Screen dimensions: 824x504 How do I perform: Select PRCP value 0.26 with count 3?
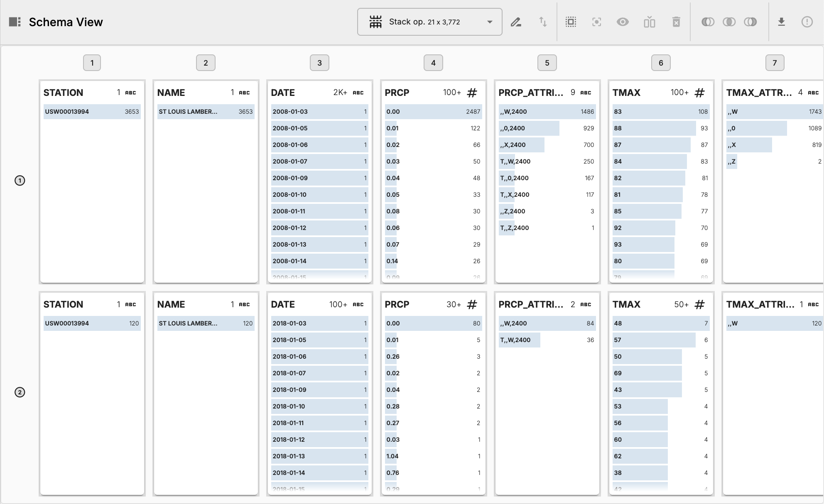click(433, 357)
